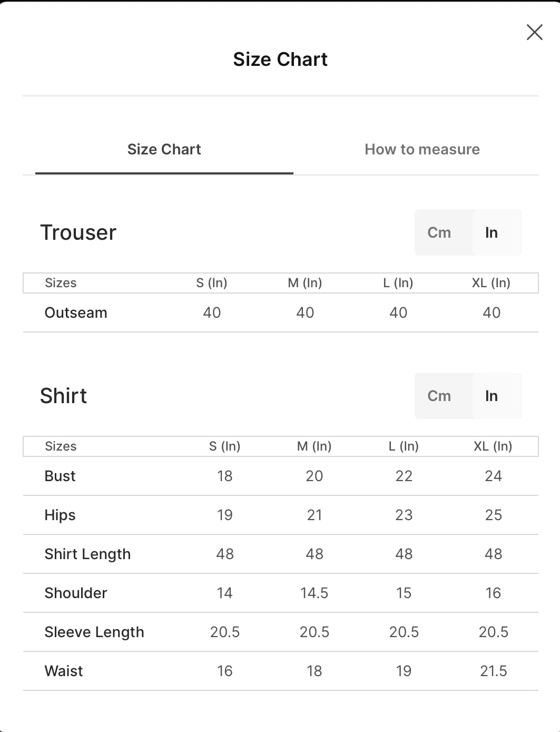Click the Shoulder row label
Screen dimensions: 560x732
point(76,593)
